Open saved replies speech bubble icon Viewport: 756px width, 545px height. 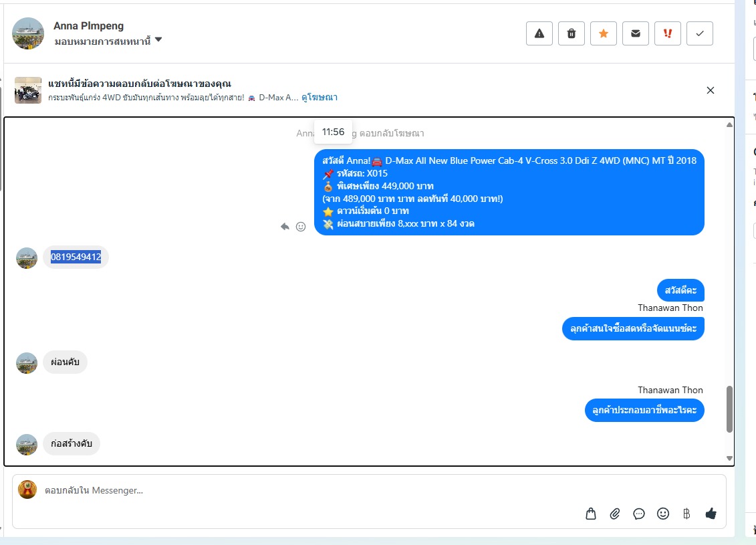(x=639, y=514)
